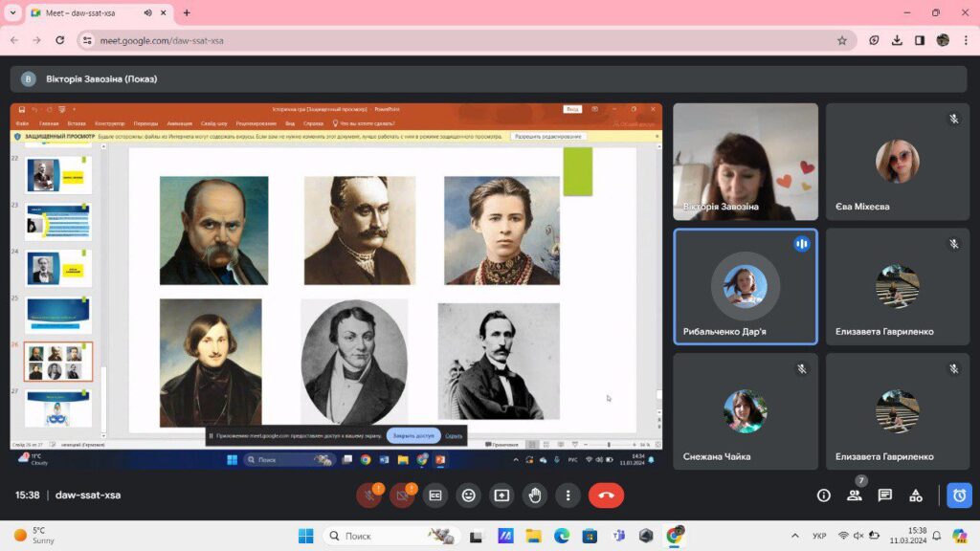980x551 pixels.
Task: Switch УКР keyboard language in tray
Action: click(819, 536)
